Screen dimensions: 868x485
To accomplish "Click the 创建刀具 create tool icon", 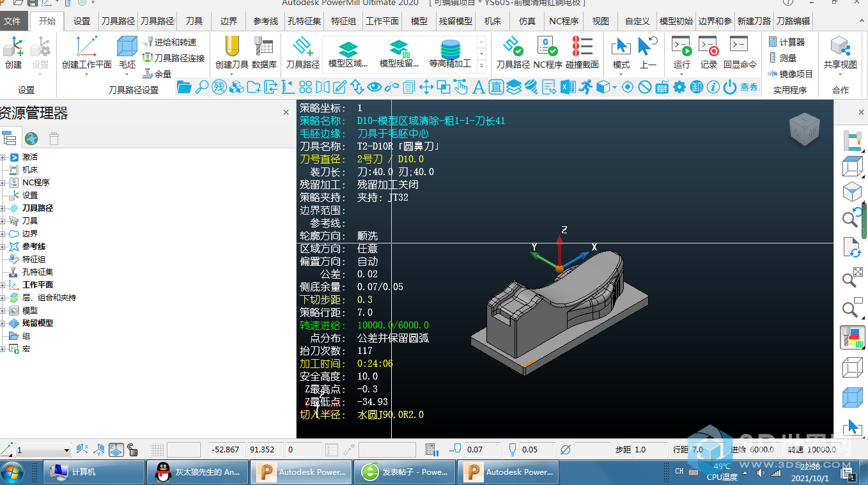I will [232, 52].
